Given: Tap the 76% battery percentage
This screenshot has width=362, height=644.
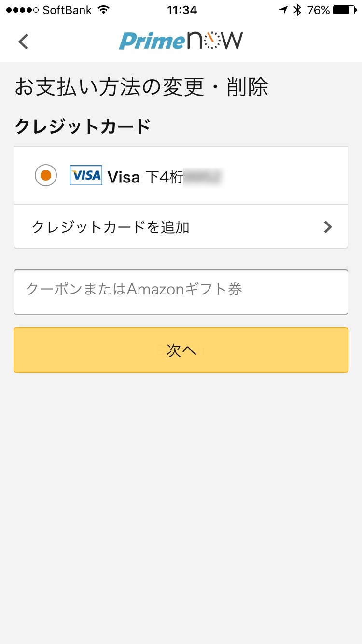Looking at the screenshot, I should tap(319, 10).
